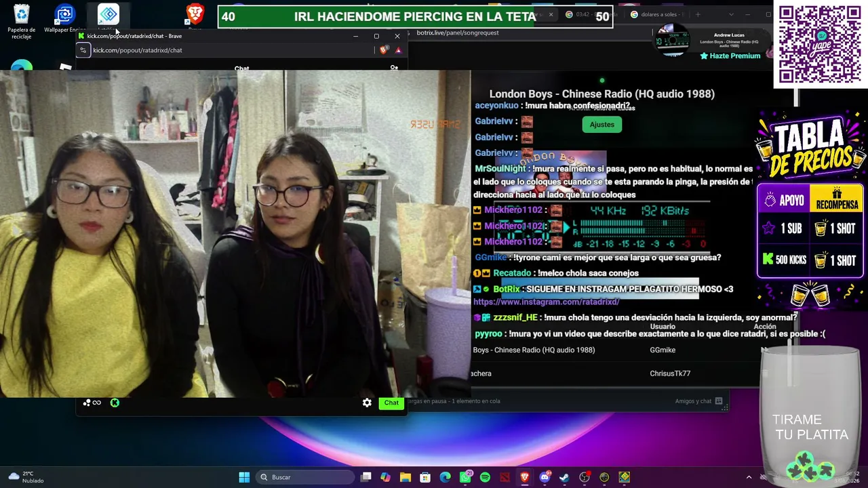Click the Recatado username in chat
Viewport: 868px width, 488px height.
point(512,273)
